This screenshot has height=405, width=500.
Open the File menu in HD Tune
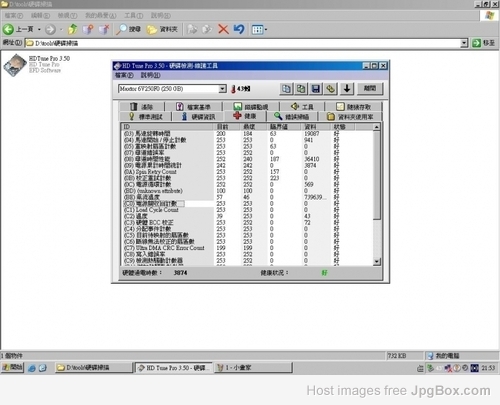point(124,75)
